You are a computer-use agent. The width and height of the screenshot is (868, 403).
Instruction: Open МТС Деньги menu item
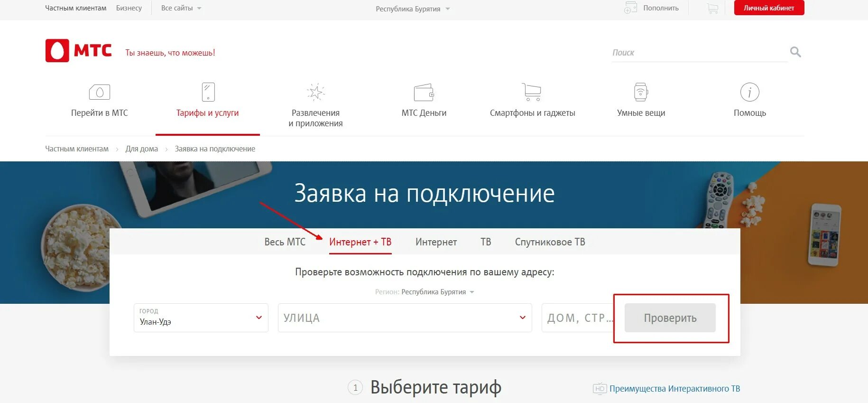(424, 113)
